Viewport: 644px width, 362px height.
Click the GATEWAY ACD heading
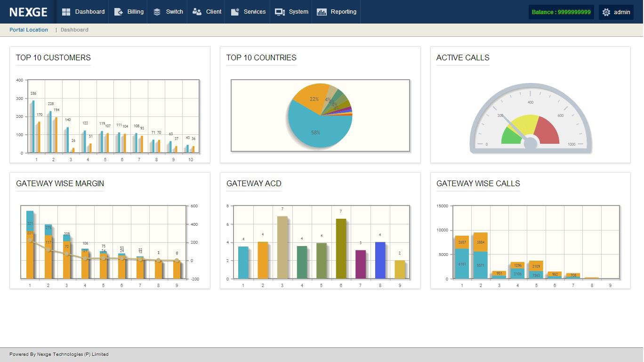(254, 183)
